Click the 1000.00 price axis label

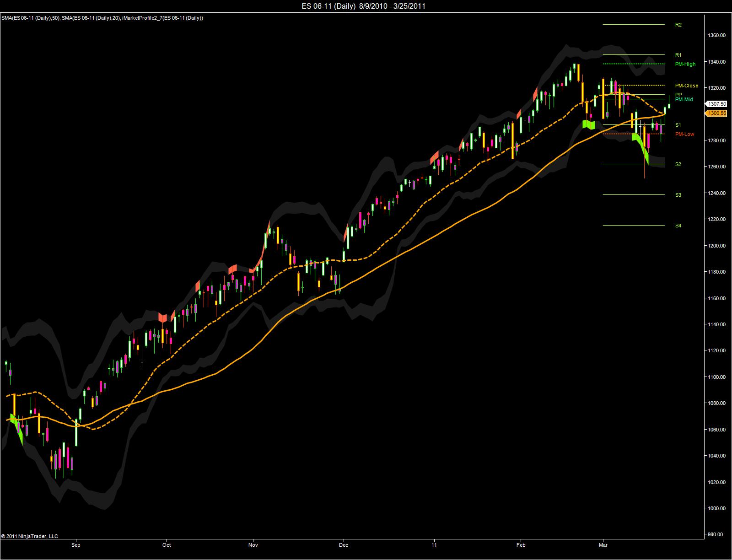click(717, 508)
